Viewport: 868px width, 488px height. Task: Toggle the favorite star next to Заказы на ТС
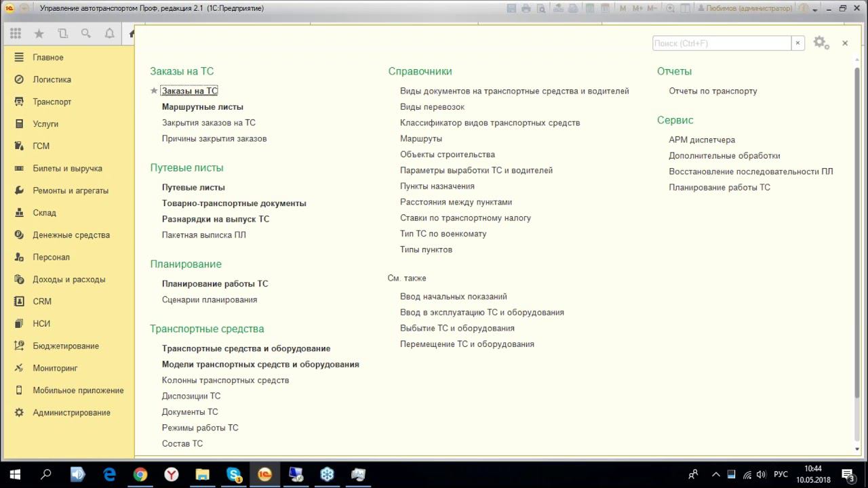[154, 91]
